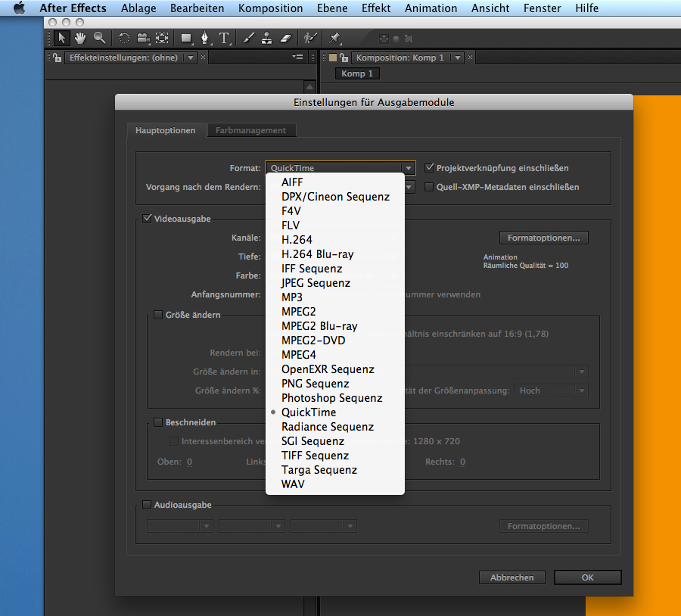Toggle Projektverknüpfung einschließen checkbox
Image resolution: width=681 pixels, height=616 pixels.
429,168
